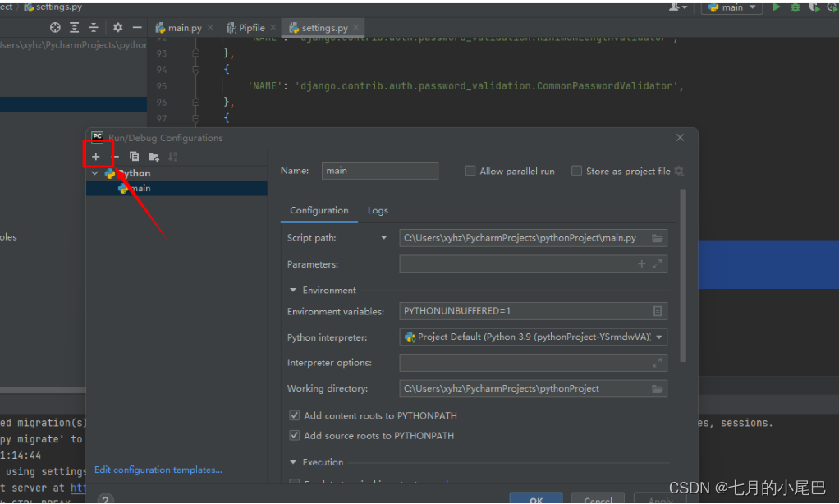Close the main.py editor tab
This screenshot has width=839, height=504.
[210, 27]
